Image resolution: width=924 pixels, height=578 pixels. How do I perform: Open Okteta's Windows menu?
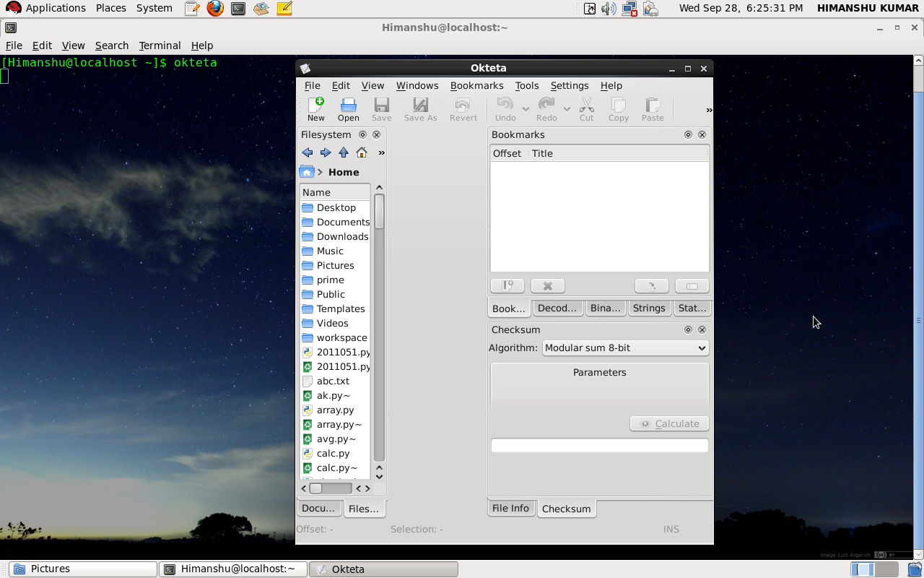pos(417,85)
